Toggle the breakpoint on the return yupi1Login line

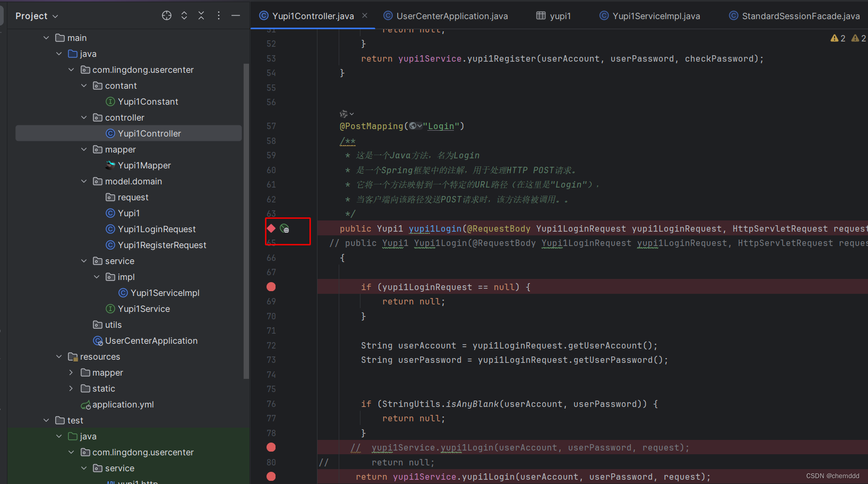[271, 477]
